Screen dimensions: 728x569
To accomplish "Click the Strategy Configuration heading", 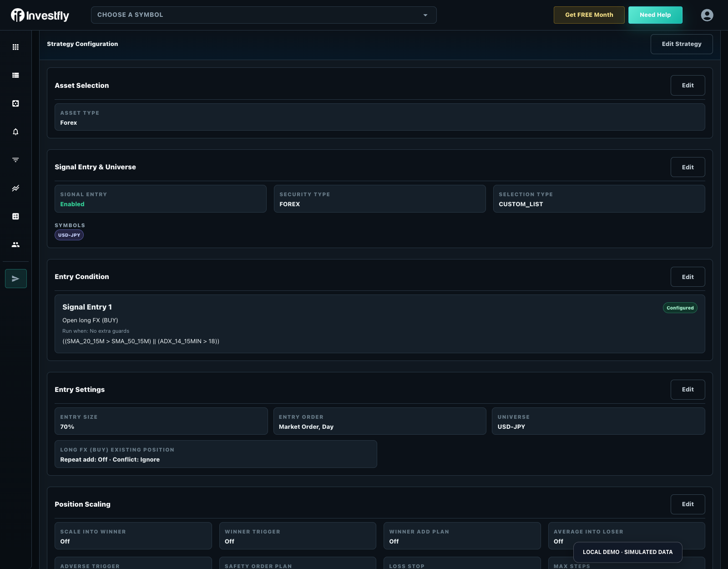I will click(x=82, y=44).
